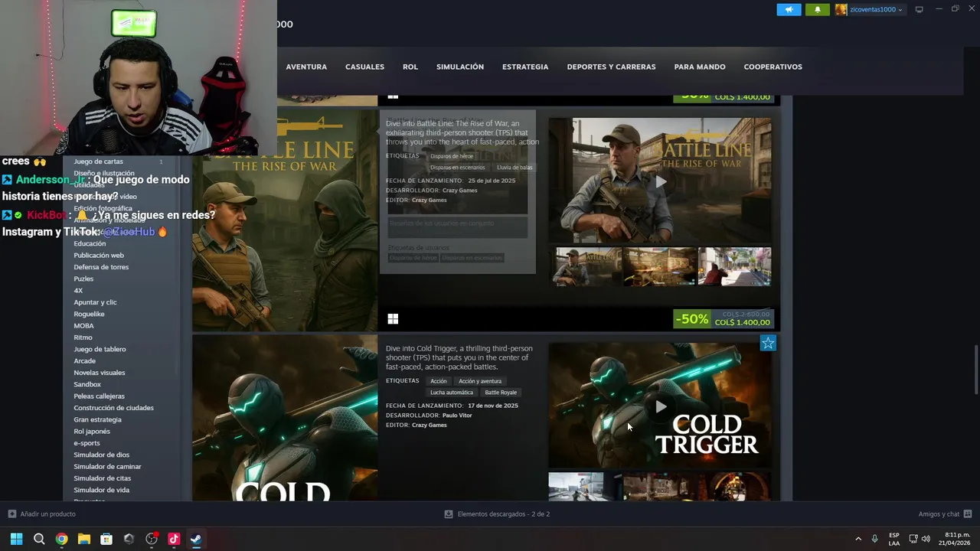Select third Battle Line screenshot thumbnail

click(734, 266)
